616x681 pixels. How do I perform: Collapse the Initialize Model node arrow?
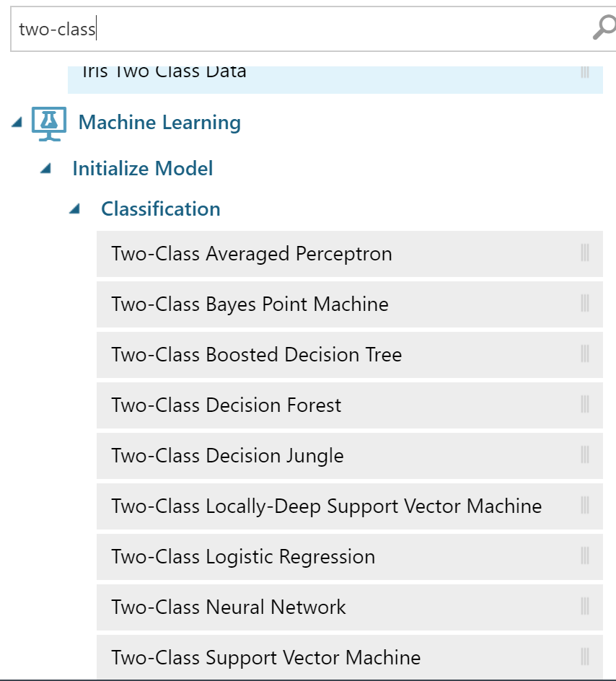pos(45,168)
